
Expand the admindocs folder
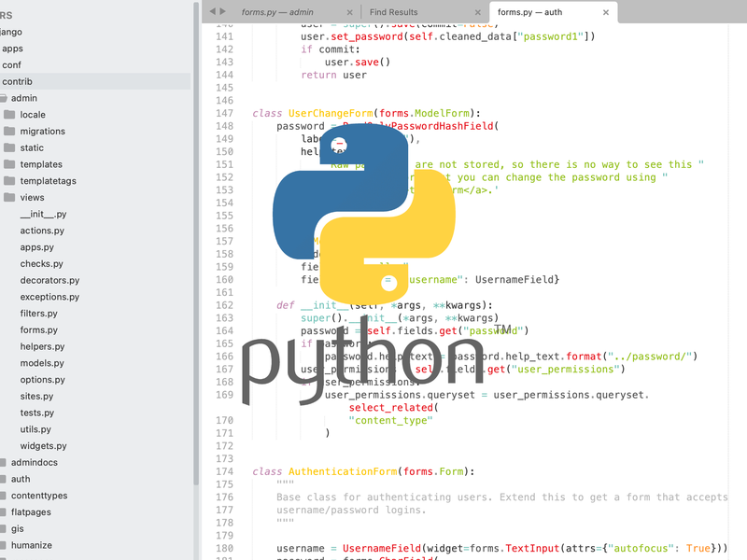(x=4, y=462)
